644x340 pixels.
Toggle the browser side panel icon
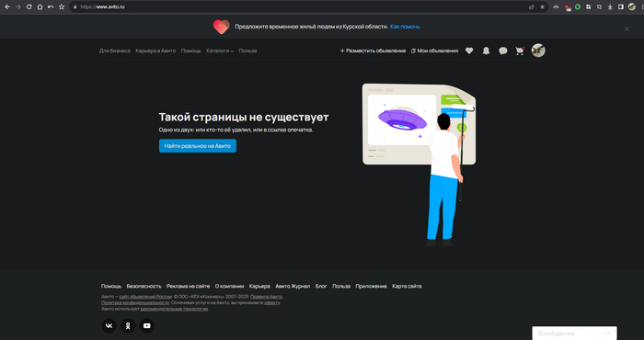tap(621, 7)
